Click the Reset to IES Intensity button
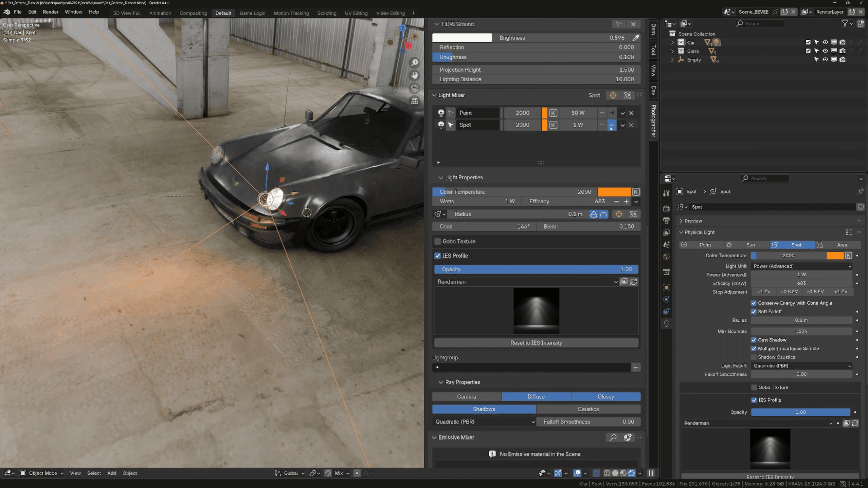The width and height of the screenshot is (868, 488). (536, 343)
